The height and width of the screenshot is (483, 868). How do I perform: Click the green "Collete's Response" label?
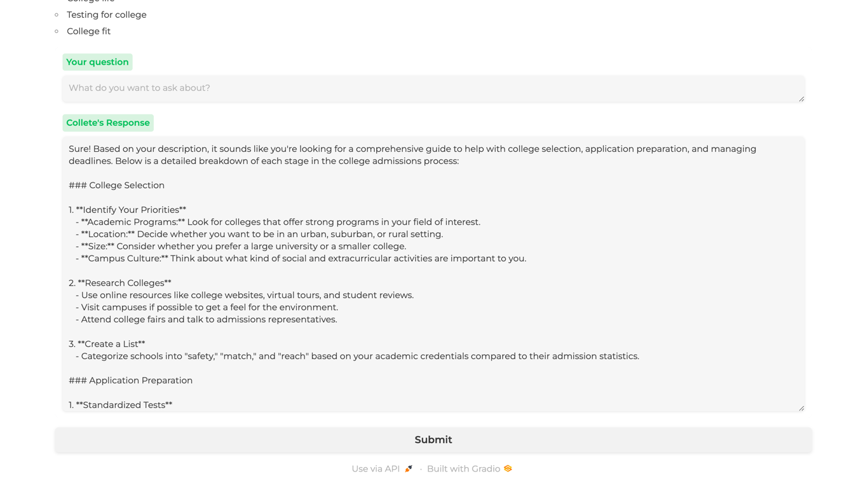coord(108,123)
